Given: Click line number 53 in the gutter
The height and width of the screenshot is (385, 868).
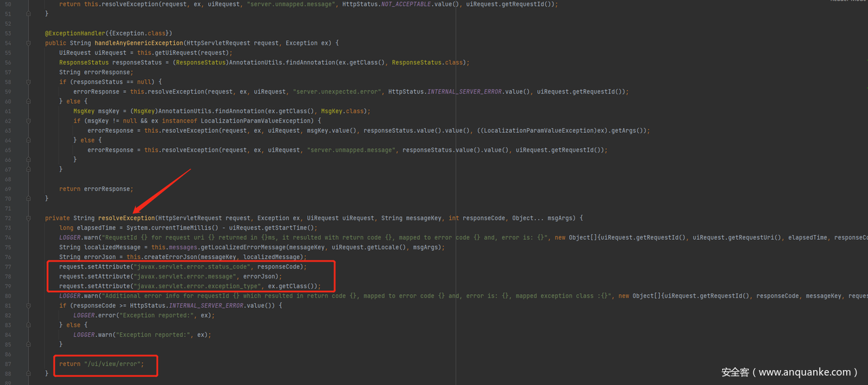Looking at the screenshot, I should coord(8,33).
